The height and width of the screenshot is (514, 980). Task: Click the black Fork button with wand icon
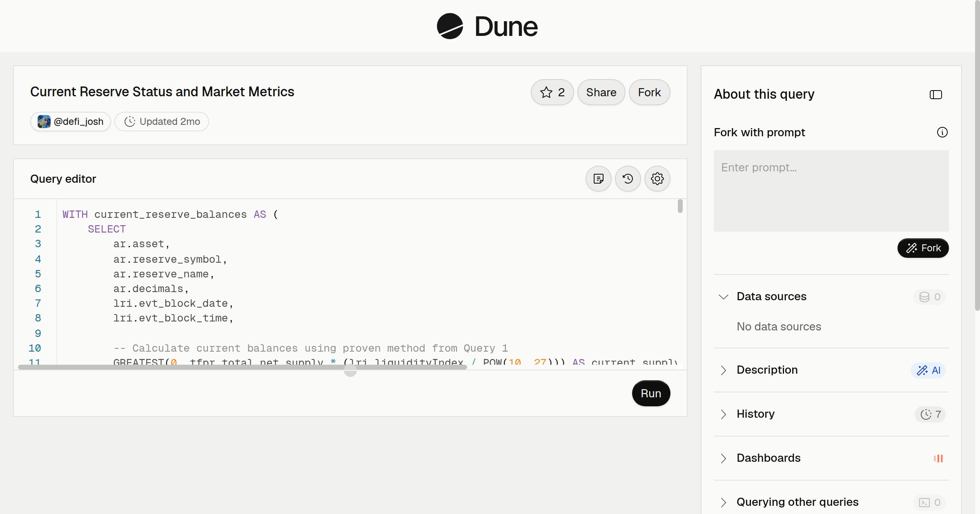923,248
